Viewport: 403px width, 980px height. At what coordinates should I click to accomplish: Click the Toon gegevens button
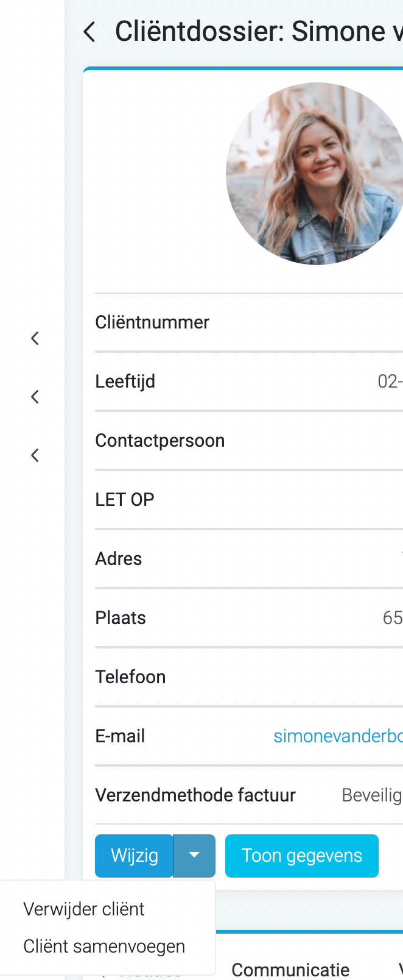[301, 856]
